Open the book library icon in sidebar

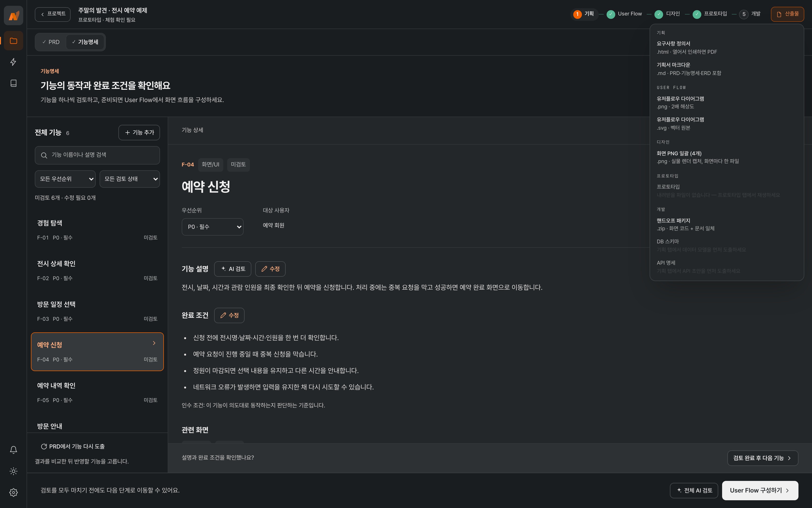[x=14, y=83]
